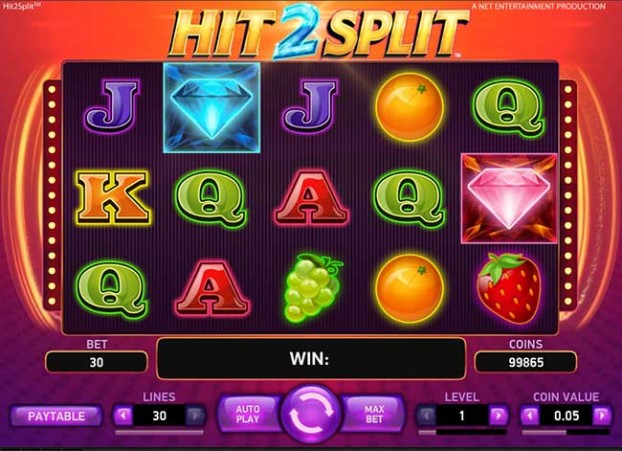The width and height of the screenshot is (622, 451).
Task: Start Auto Play
Action: coord(248,414)
